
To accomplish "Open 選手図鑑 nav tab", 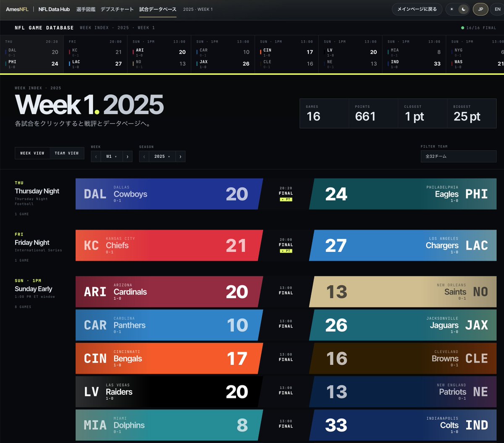I will [86, 9].
